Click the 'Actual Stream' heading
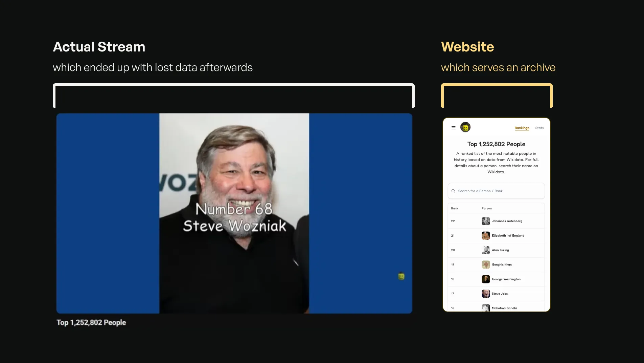This screenshot has height=363, width=644. point(99,47)
